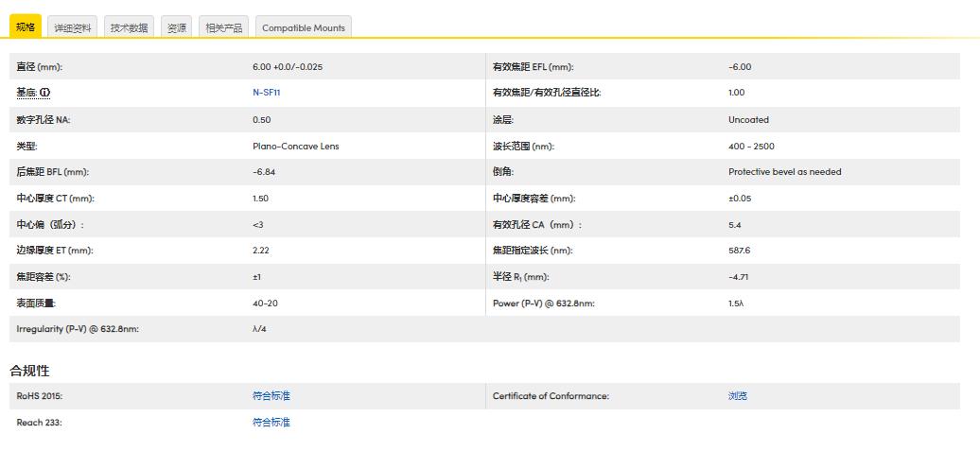Click the 类型 label
980x451 pixels.
coord(26,147)
